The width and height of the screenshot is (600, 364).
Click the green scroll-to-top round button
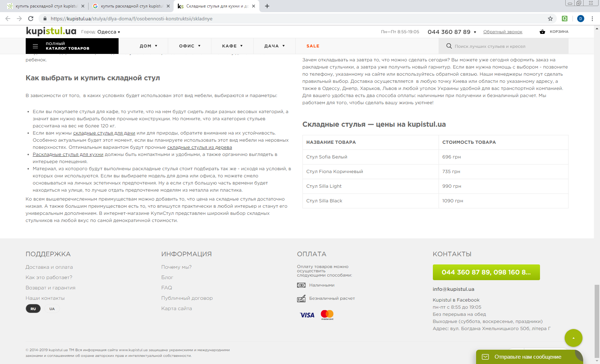point(574,338)
